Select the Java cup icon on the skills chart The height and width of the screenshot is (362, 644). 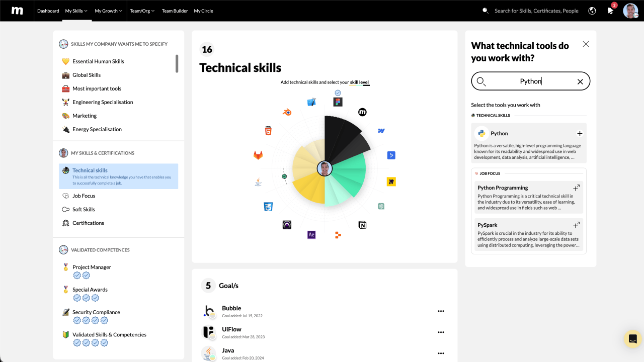pyautogui.click(x=258, y=182)
